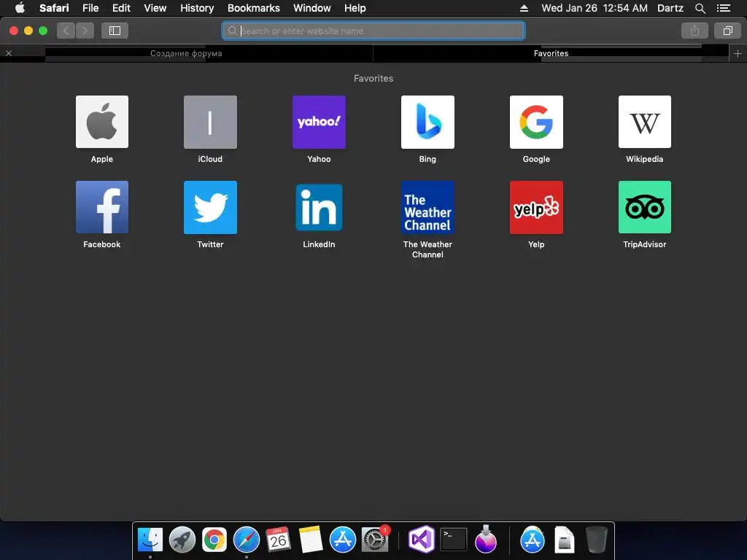Open the History menu
Viewport: 747px width, 560px height.
pos(197,8)
